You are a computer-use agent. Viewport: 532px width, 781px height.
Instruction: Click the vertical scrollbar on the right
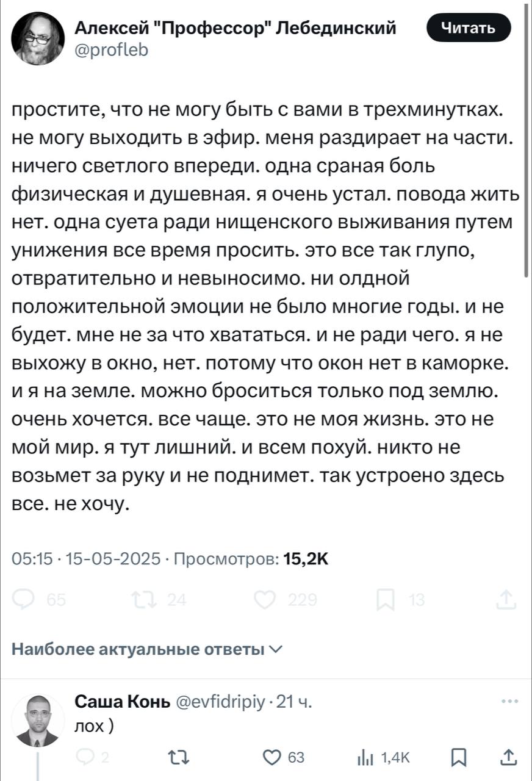[527, 140]
